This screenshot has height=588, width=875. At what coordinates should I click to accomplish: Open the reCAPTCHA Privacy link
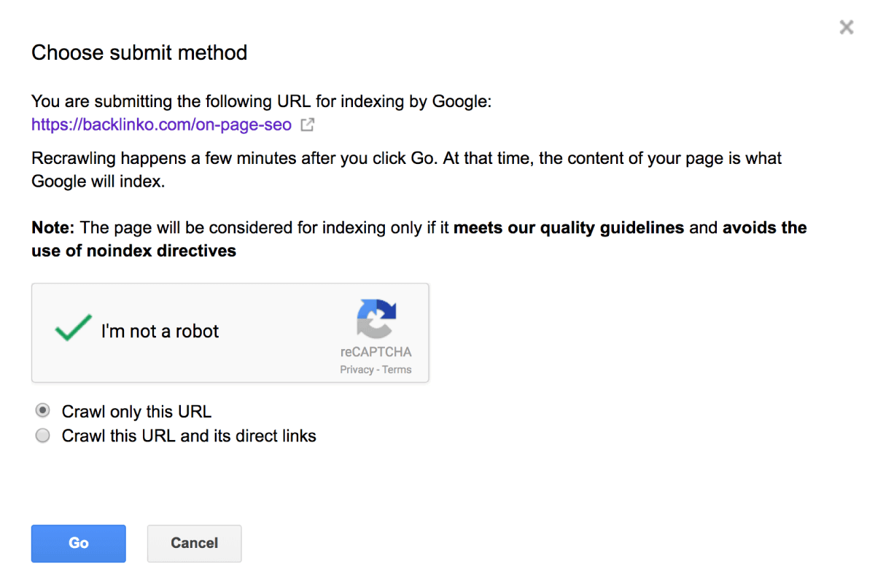(x=357, y=369)
